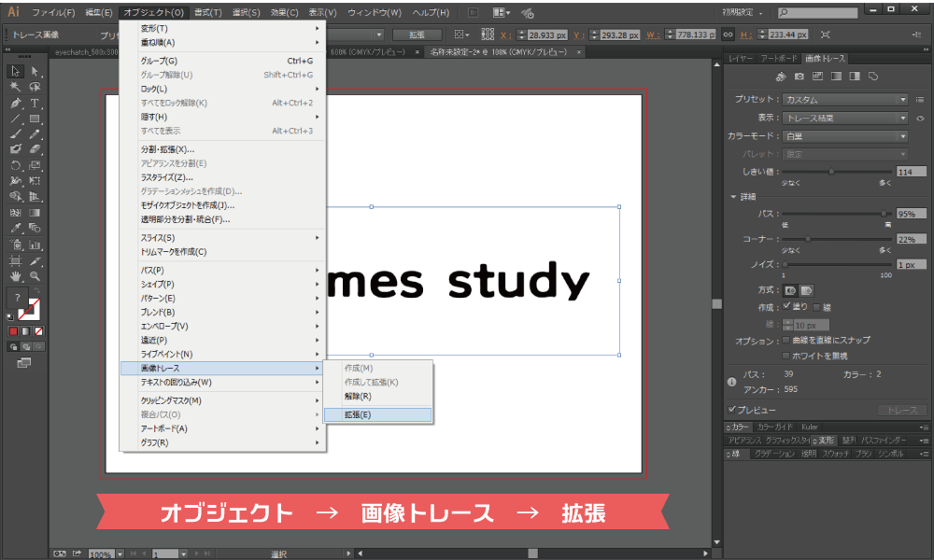The width and height of the screenshot is (934, 560).
Task: Select the Scale tool
Action: click(x=35, y=165)
